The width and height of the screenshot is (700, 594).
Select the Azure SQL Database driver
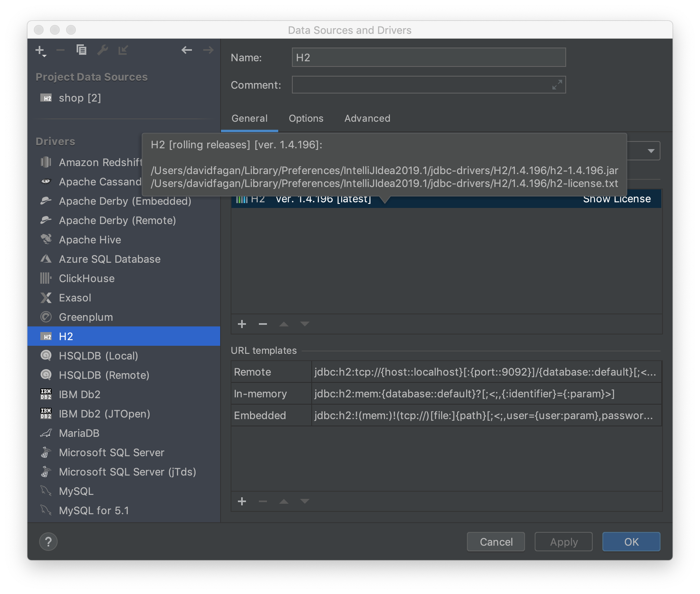tap(124, 259)
